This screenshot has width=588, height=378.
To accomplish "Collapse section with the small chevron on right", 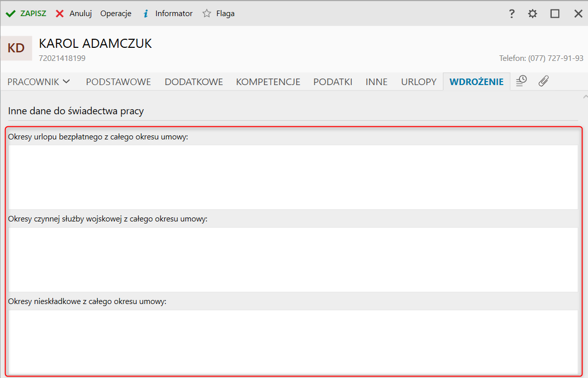I will [584, 96].
